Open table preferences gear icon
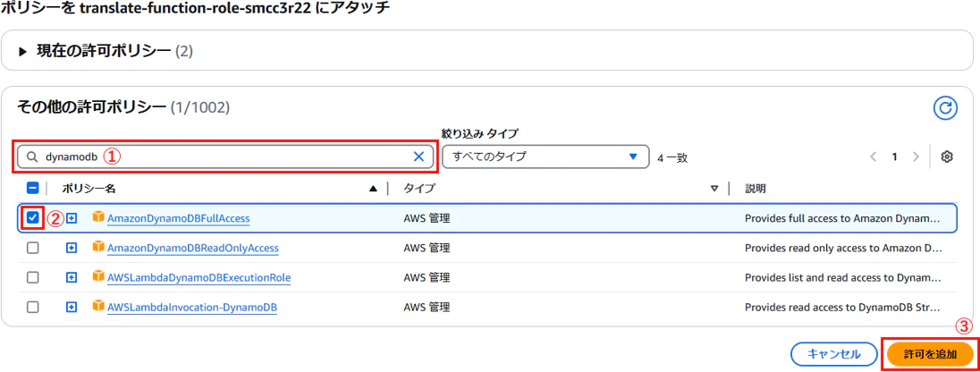 point(947,156)
